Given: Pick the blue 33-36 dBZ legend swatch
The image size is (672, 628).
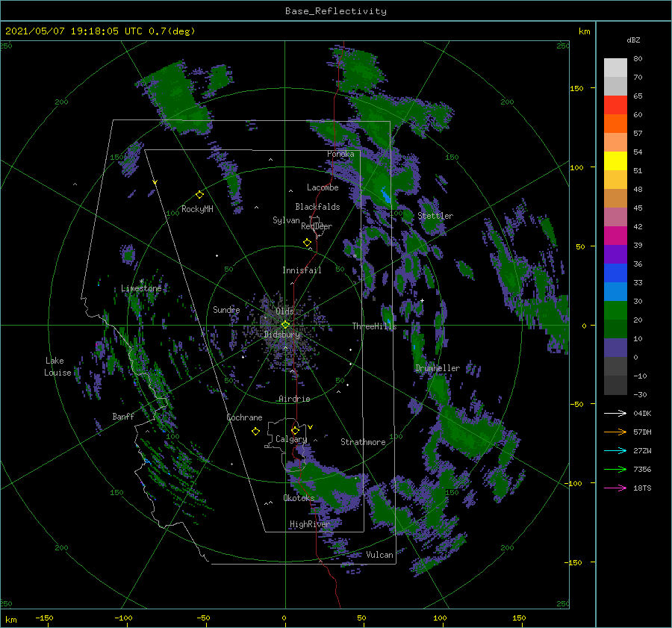Looking at the screenshot, I should tap(615, 273).
